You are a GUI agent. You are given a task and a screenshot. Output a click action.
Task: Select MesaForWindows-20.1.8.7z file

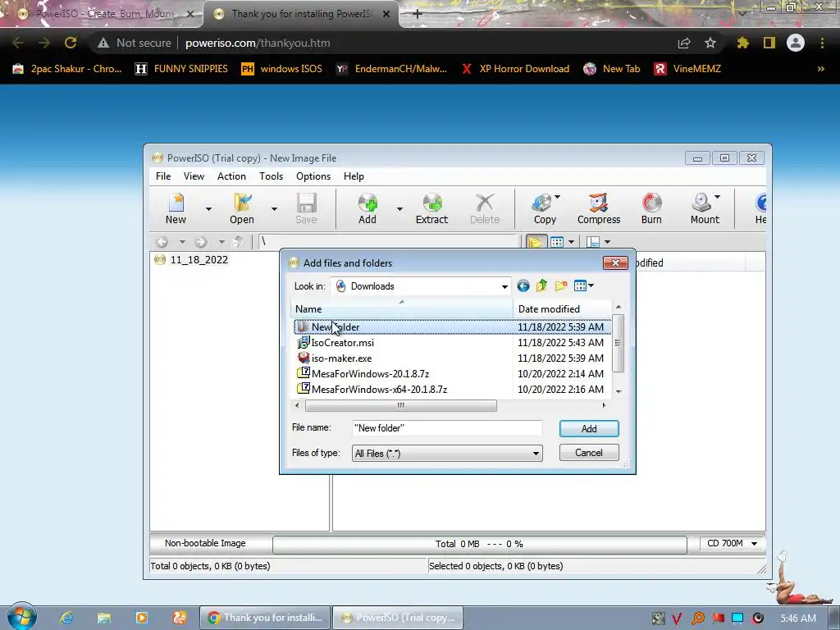point(370,373)
